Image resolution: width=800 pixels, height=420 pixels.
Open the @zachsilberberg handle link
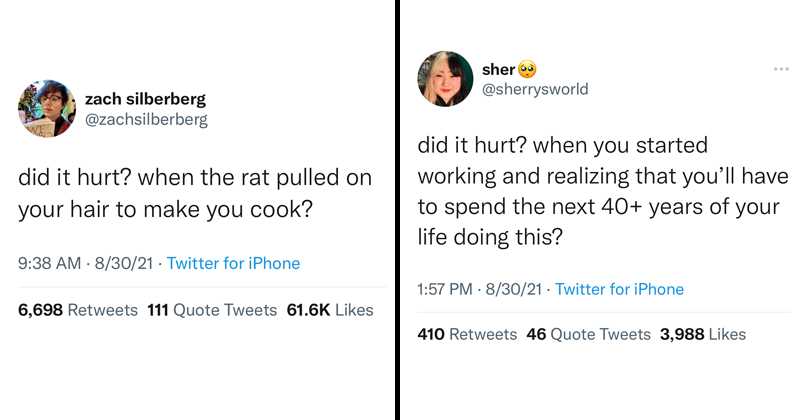[146, 120]
